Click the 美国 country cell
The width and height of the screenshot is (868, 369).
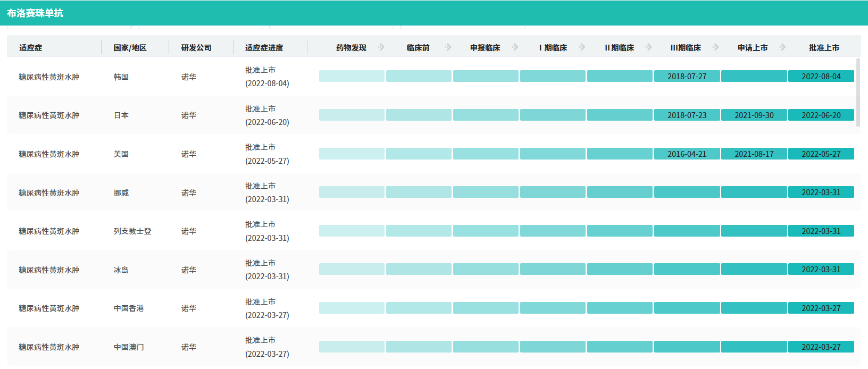click(x=121, y=154)
